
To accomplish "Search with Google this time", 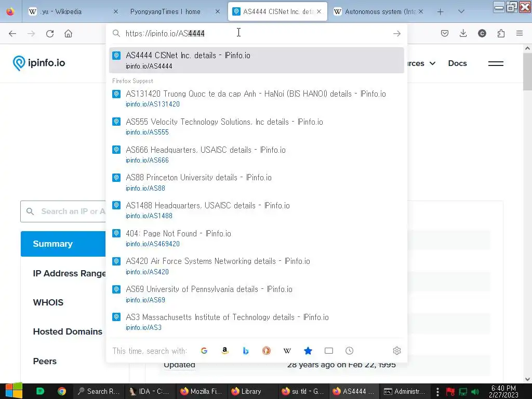I will (204, 351).
